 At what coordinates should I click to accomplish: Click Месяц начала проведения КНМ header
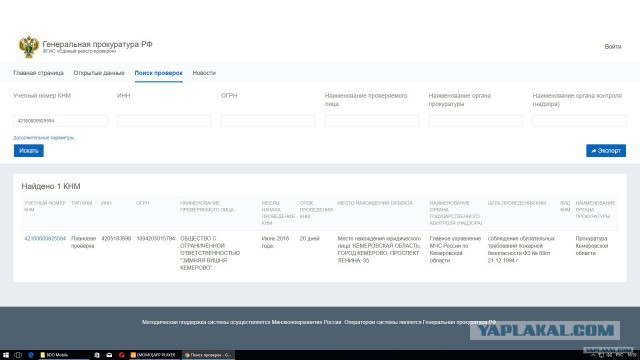pyautogui.click(x=278, y=213)
